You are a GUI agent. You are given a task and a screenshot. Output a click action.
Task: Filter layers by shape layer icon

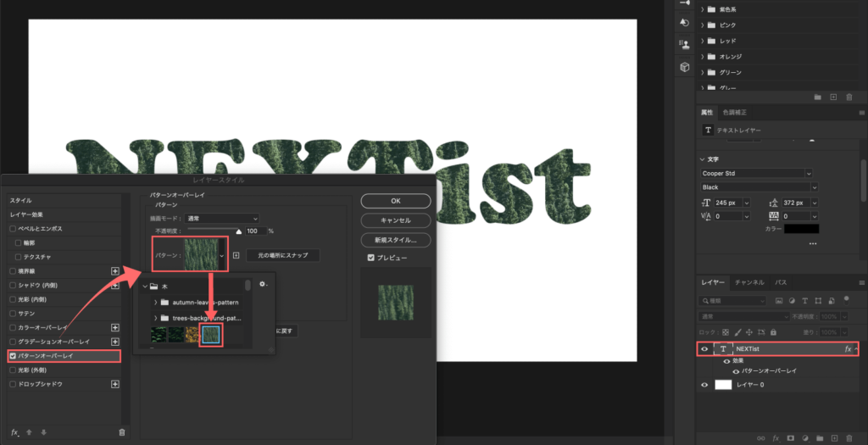[818, 301]
